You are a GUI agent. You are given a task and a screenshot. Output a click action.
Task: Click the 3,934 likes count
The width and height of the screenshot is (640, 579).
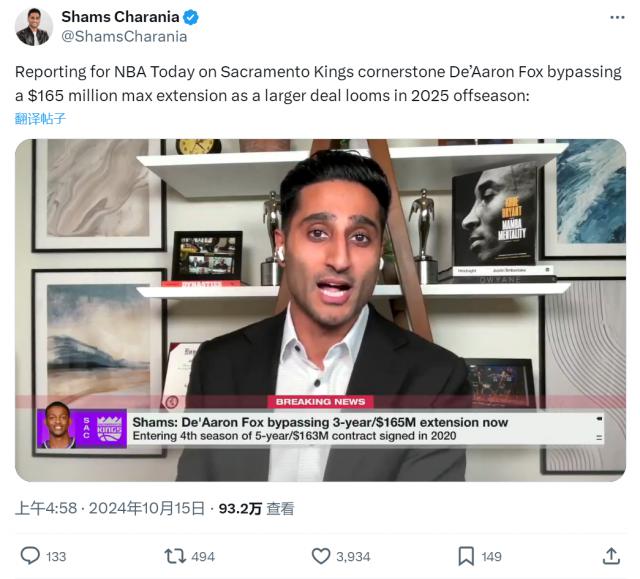pos(353,557)
